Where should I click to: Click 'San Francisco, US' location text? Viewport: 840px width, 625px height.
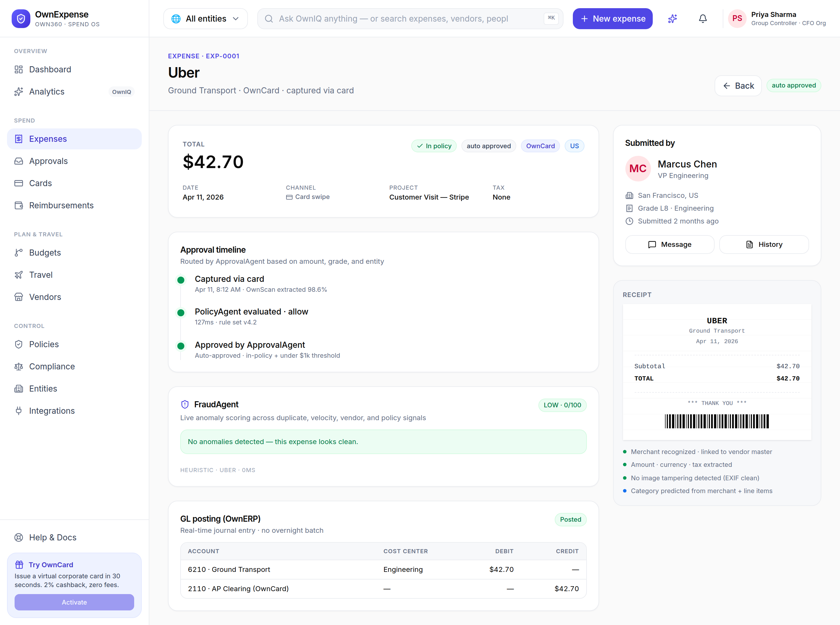(668, 195)
